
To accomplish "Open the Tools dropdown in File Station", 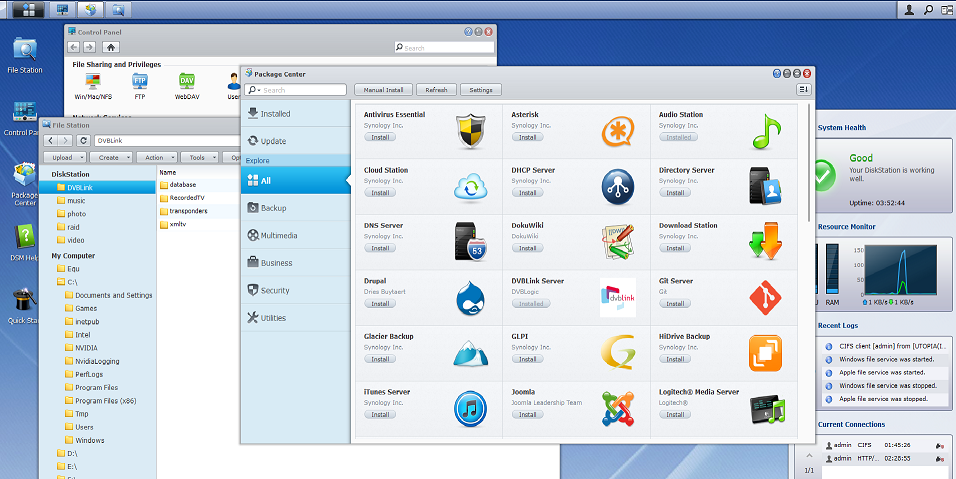I will 199,157.
